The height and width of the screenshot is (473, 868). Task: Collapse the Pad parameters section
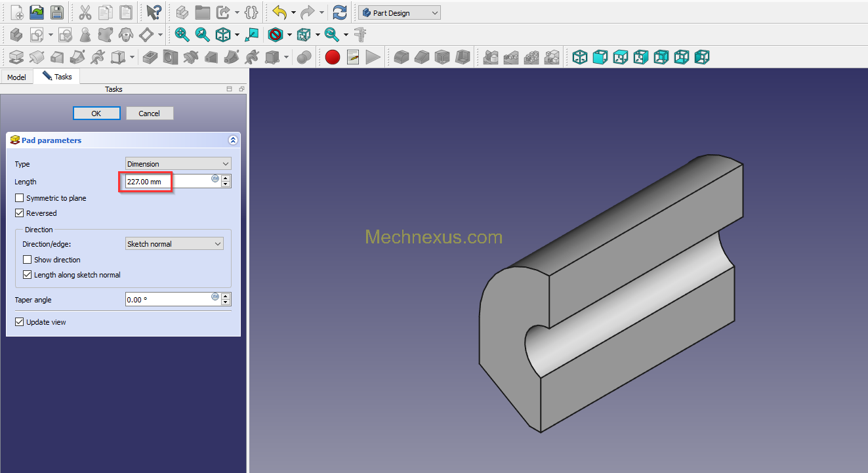pyautogui.click(x=232, y=140)
